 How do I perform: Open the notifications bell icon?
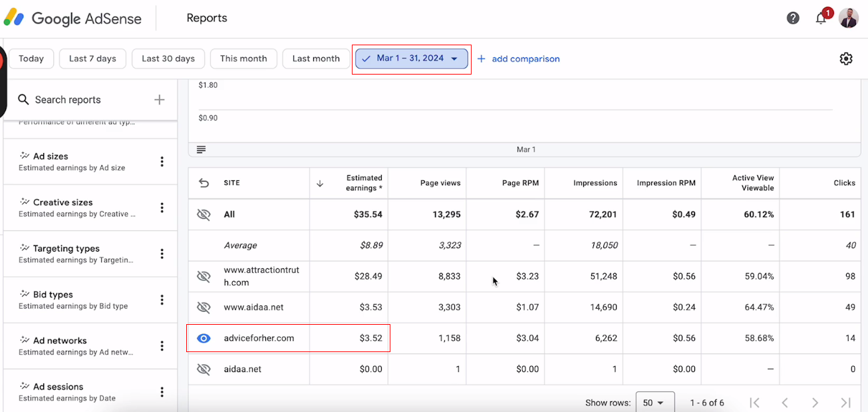821,18
